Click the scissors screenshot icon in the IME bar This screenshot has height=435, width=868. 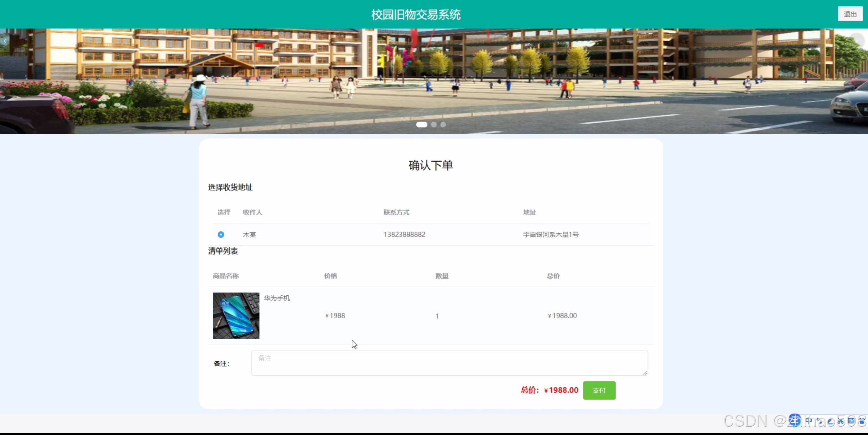click(841, 421)
